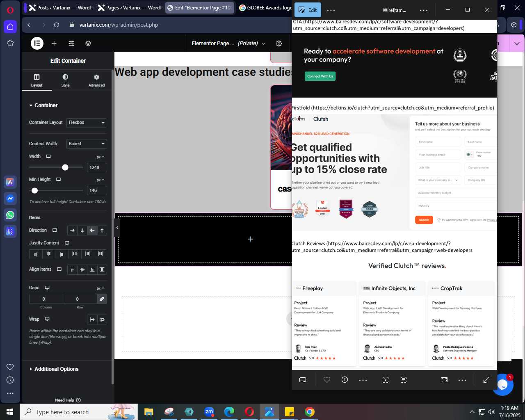
Task: Open responsive device icon beside Gaps
Action: coord(47,288)
